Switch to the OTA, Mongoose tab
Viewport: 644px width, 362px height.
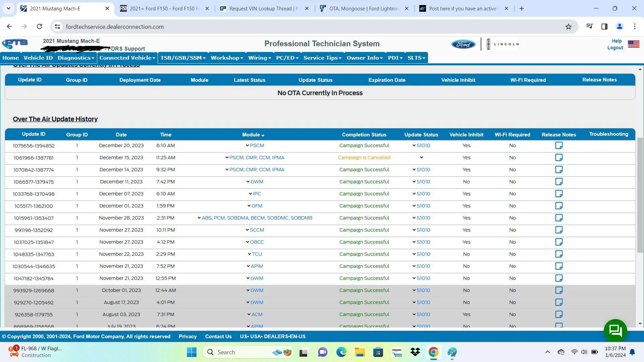[x=364, y=9]
